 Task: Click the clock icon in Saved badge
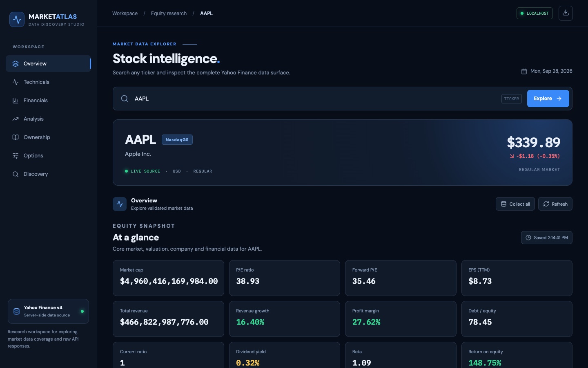pos(528,238)
